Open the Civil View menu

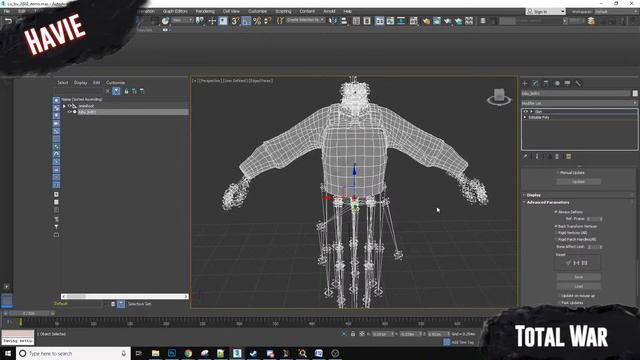(231, 11)
